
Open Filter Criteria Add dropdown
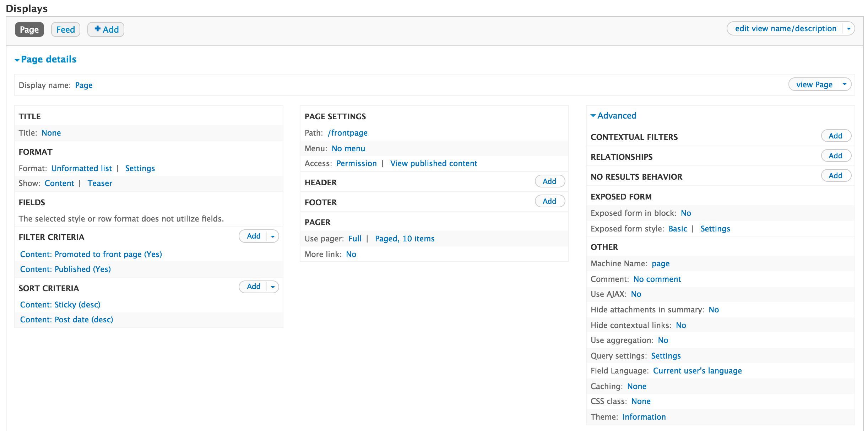[273, 237]
